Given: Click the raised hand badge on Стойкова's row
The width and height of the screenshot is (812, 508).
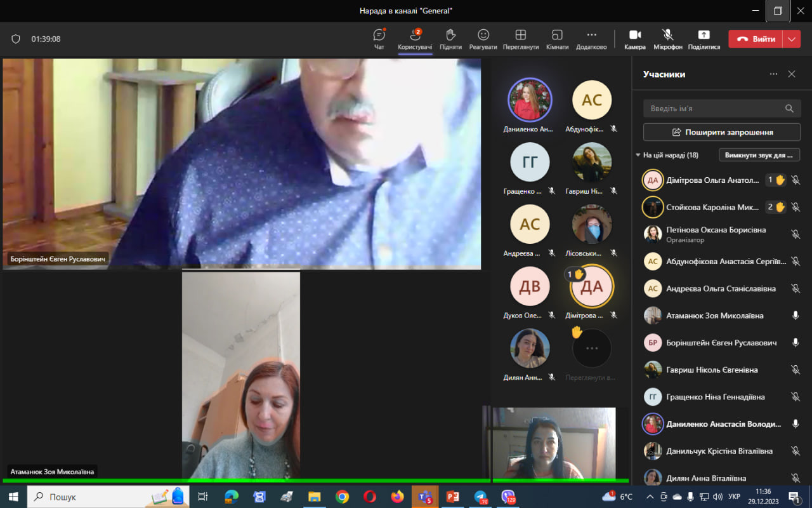Looking at the screenshot, I should pyautogui.click(x=776, y=207).
